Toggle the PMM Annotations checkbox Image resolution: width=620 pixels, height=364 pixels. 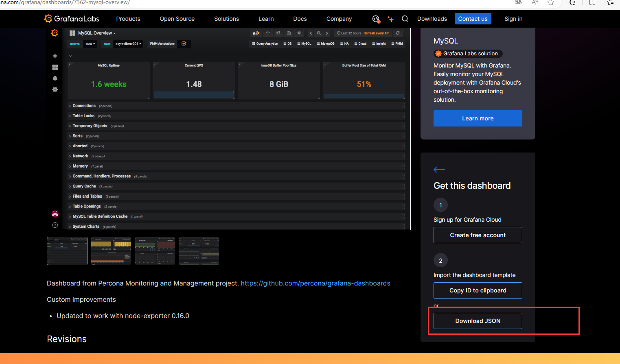tap(184, 44)
